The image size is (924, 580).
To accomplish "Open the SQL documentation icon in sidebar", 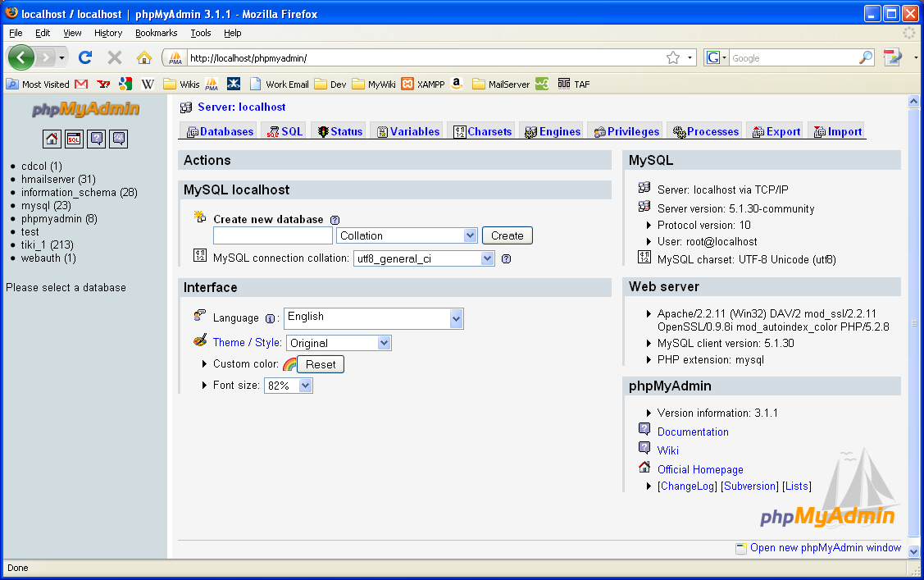I will [118, 139].
